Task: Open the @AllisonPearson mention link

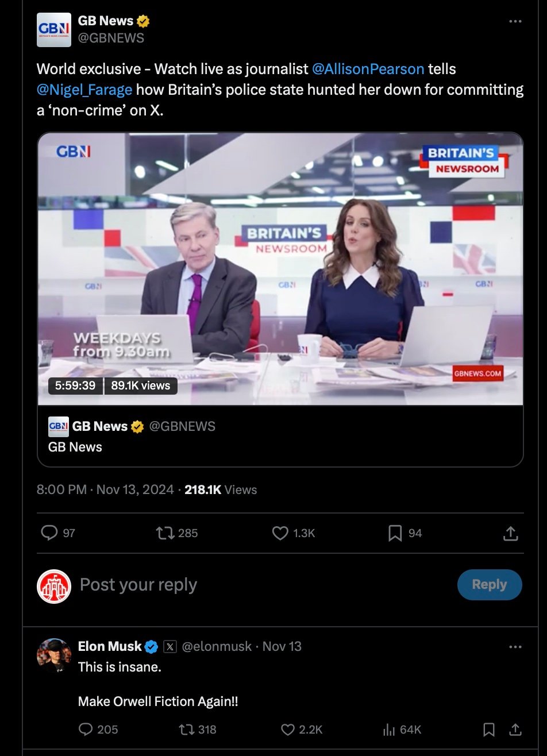Action: (368, 69)
